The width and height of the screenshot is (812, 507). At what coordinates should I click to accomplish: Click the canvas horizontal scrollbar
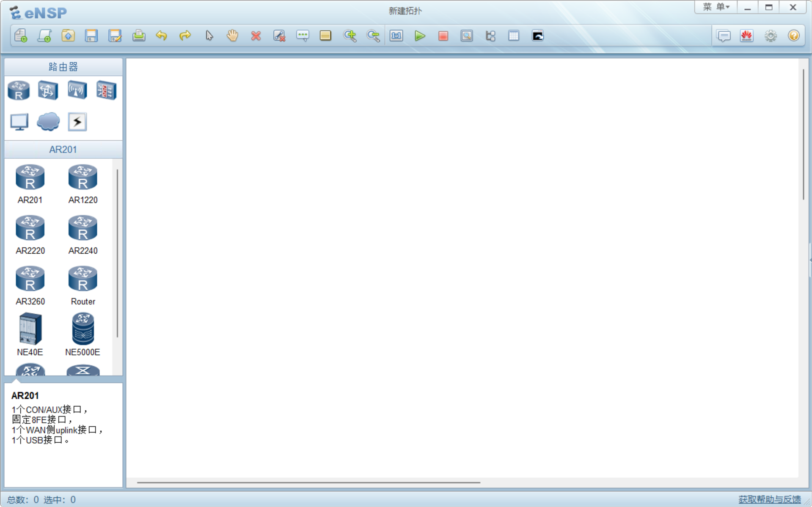[308, 482]
